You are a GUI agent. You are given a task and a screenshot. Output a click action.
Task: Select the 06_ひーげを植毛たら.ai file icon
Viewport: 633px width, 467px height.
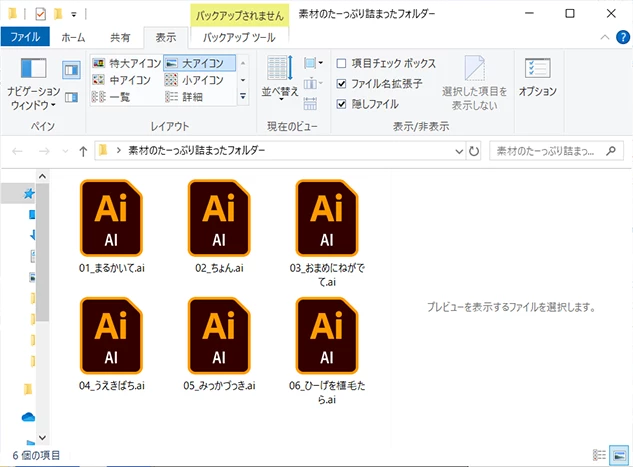[327, 335]
